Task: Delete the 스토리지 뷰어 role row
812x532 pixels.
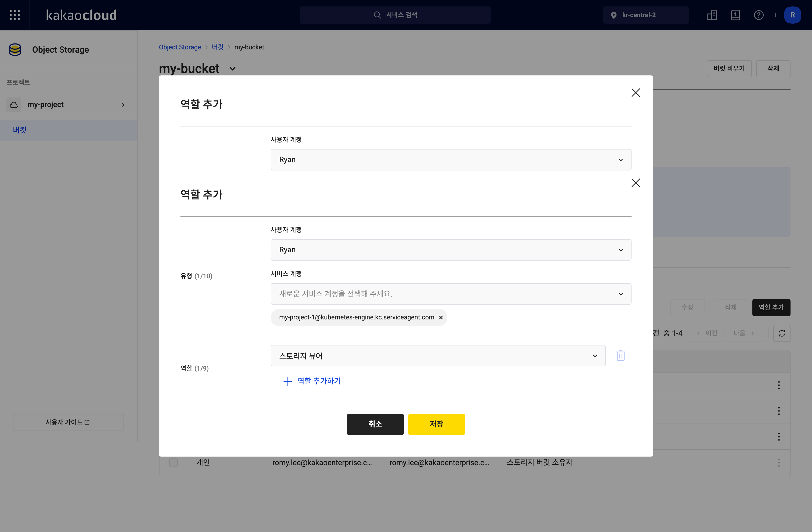Action: (621, 356)
